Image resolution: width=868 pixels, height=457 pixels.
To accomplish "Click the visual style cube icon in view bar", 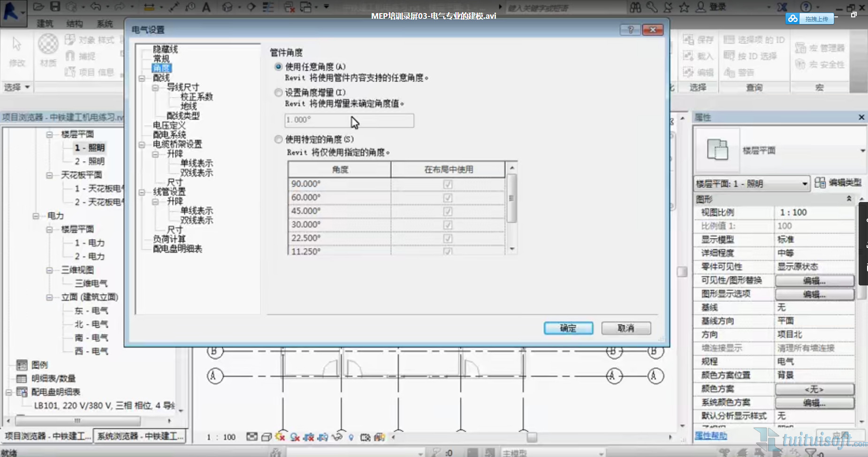I will 266,437.
